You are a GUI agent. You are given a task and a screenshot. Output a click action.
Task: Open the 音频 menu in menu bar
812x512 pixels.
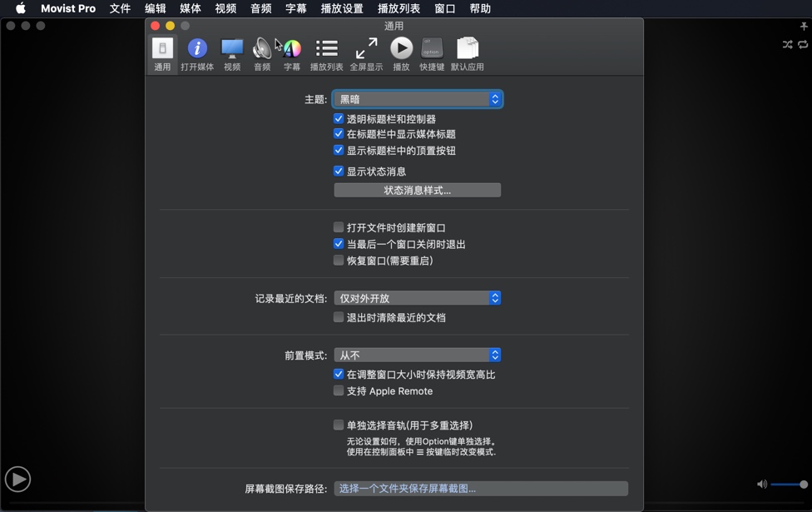tap(261, 8)
